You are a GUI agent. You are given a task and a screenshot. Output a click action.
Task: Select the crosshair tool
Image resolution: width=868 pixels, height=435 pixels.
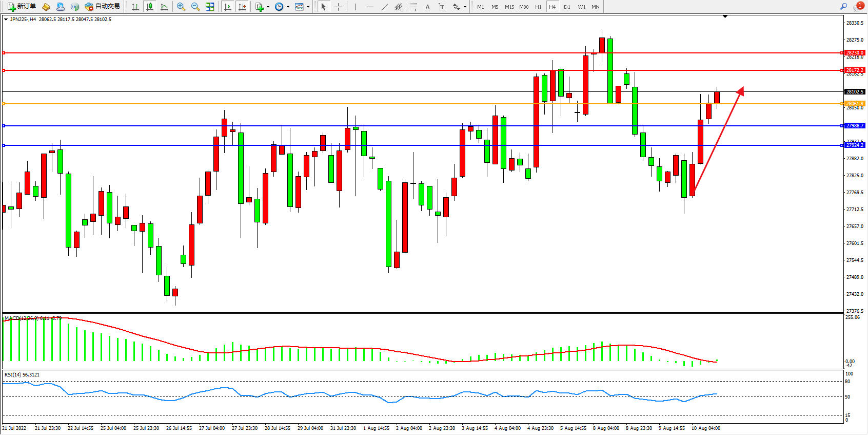click(x=339, y=7)
